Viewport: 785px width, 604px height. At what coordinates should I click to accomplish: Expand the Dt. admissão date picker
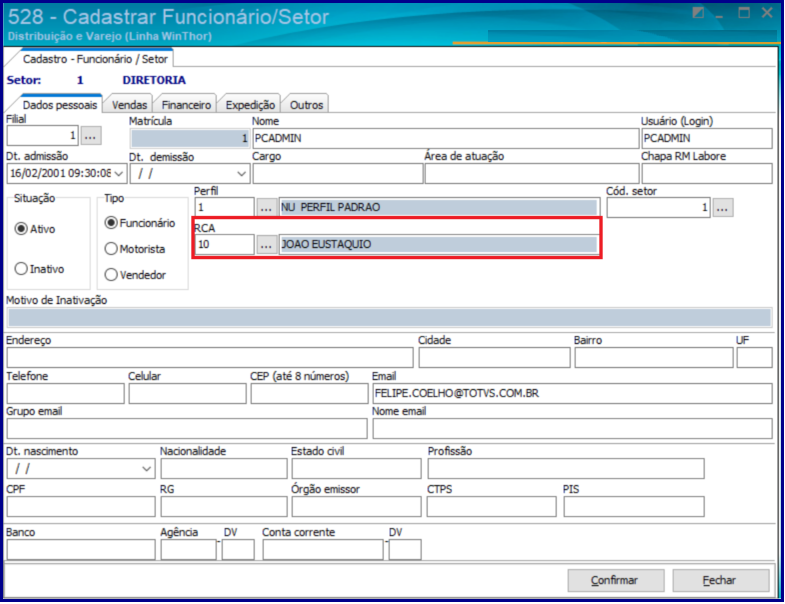(x=119, y=174)
